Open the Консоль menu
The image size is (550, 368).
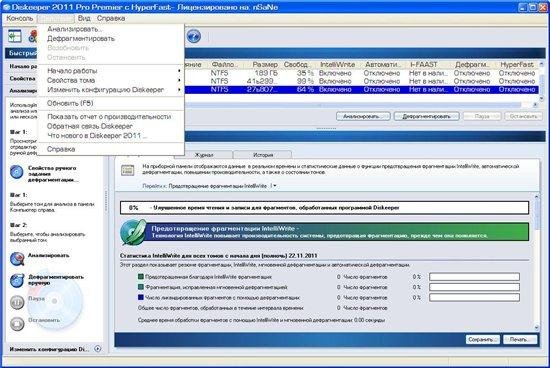point(20,18)
